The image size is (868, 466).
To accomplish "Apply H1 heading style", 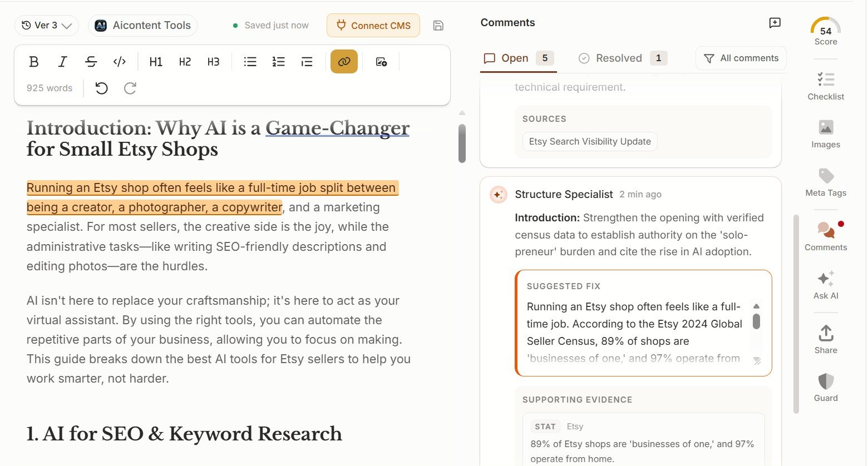I will point(156,62).
